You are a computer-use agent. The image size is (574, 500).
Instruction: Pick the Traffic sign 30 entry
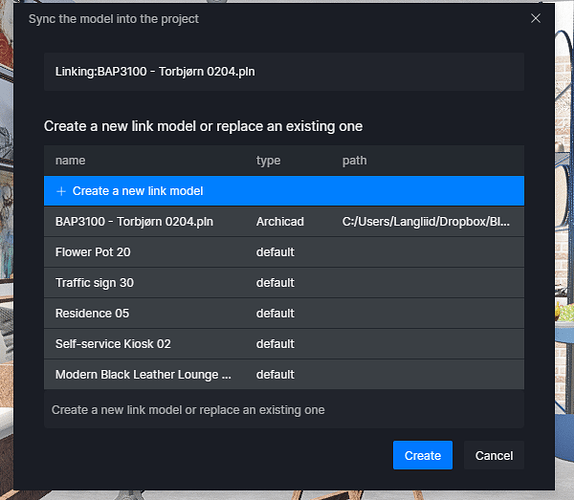click(284, 283)
